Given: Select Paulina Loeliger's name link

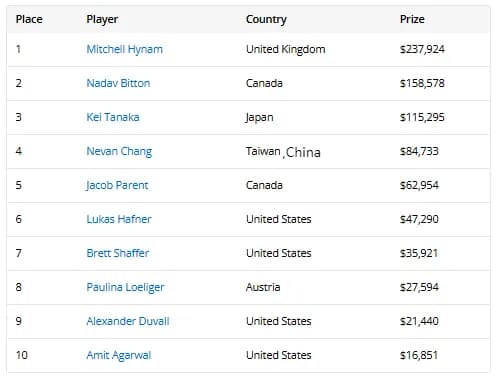Looking at the screenshot, I should pos(125,288).
